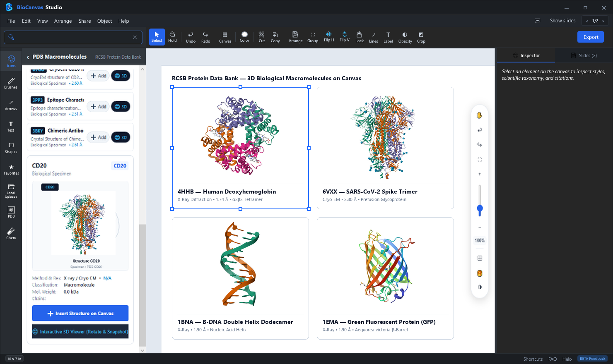Flip selection horizontally with Flip H
The height and width of the screenshot is (364, 613).
point(329,37)
